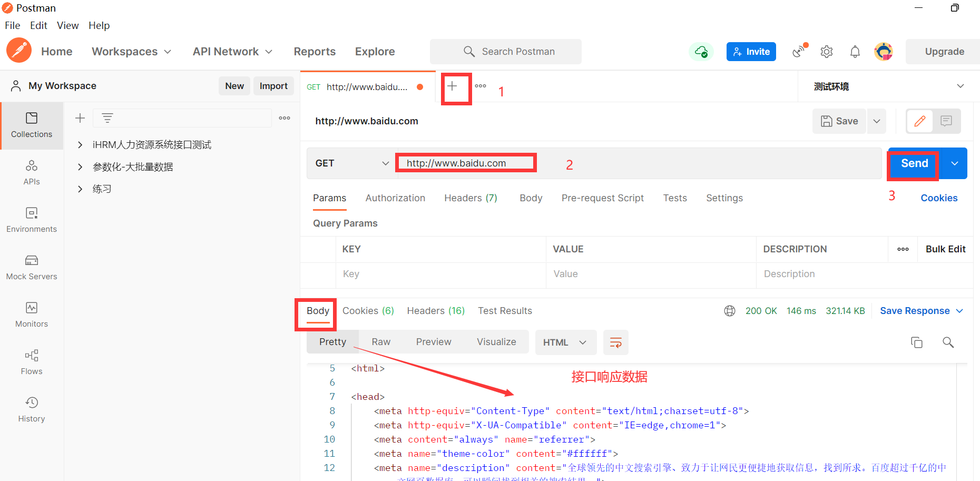Create a new collection with plus icon
This screenshot has width=980, height=481.
click(x=80, y=118)
